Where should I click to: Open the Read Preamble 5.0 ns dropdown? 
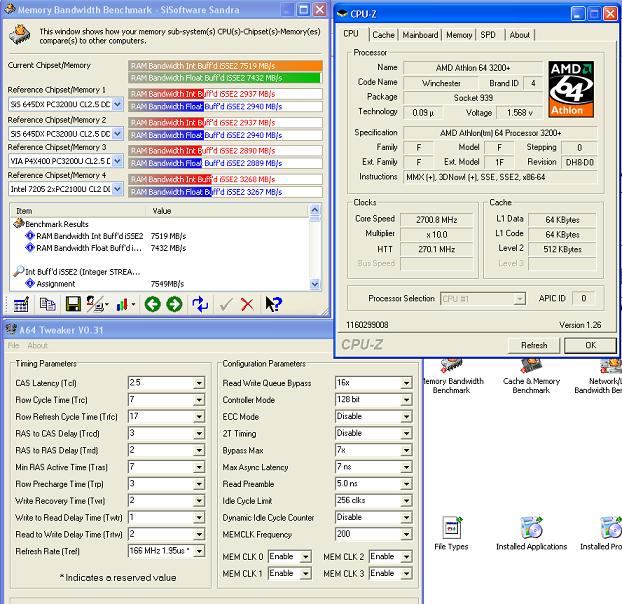[406, 484]
